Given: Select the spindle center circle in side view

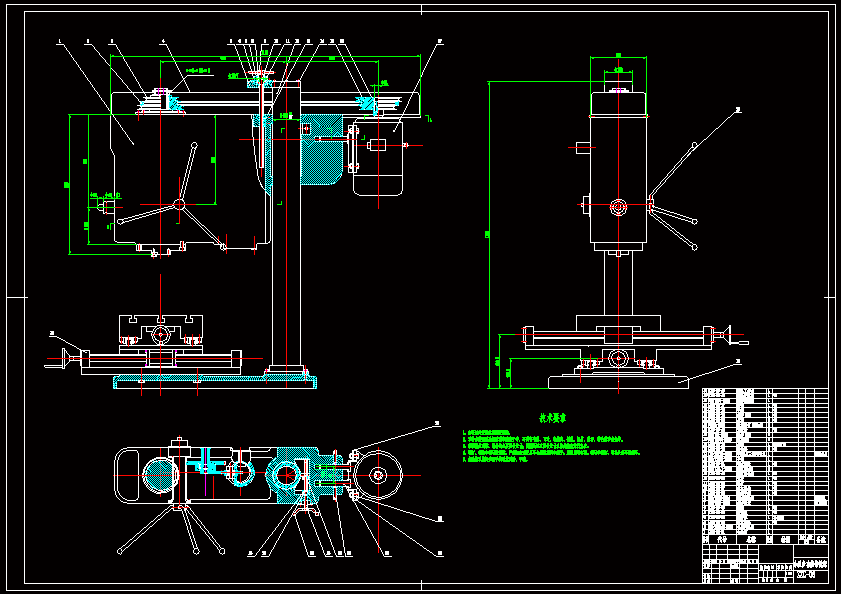Looking at the screenshot, I should pyautogui.click(x=618, y=207).
